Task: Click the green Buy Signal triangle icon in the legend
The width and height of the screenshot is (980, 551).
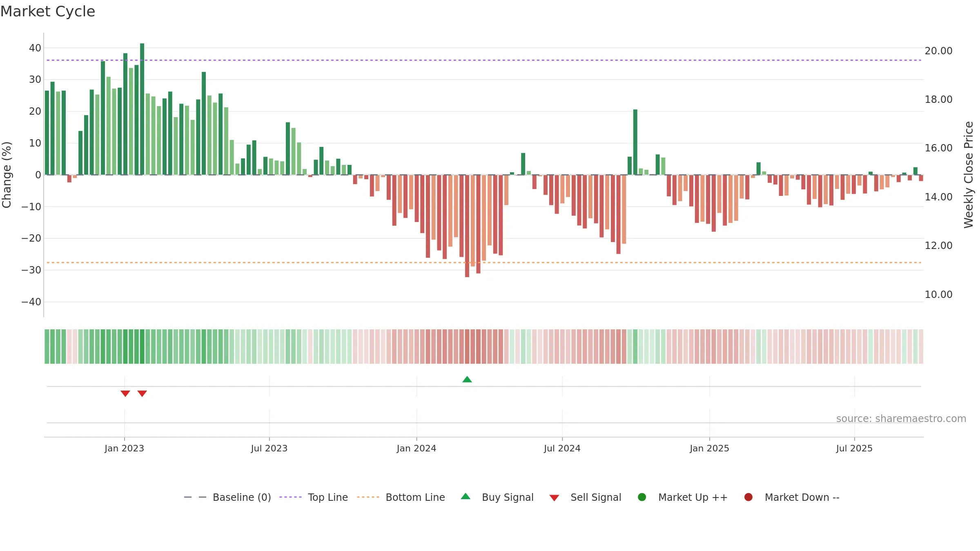Action: pyautogui.click(x=465, y=496)
